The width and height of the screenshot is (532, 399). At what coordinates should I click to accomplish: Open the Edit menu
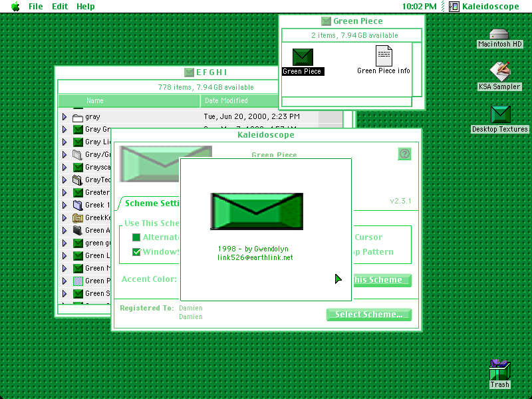click(x=60, y=7)
